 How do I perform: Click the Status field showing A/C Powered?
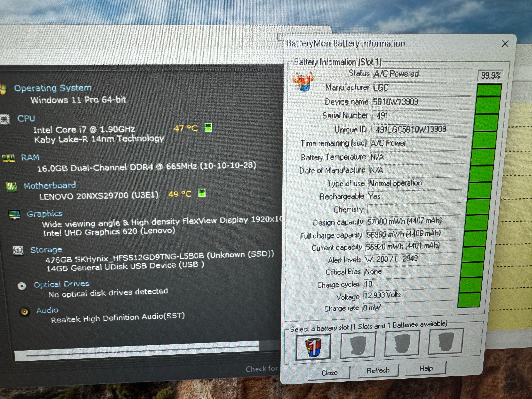(x=423, y=74)
